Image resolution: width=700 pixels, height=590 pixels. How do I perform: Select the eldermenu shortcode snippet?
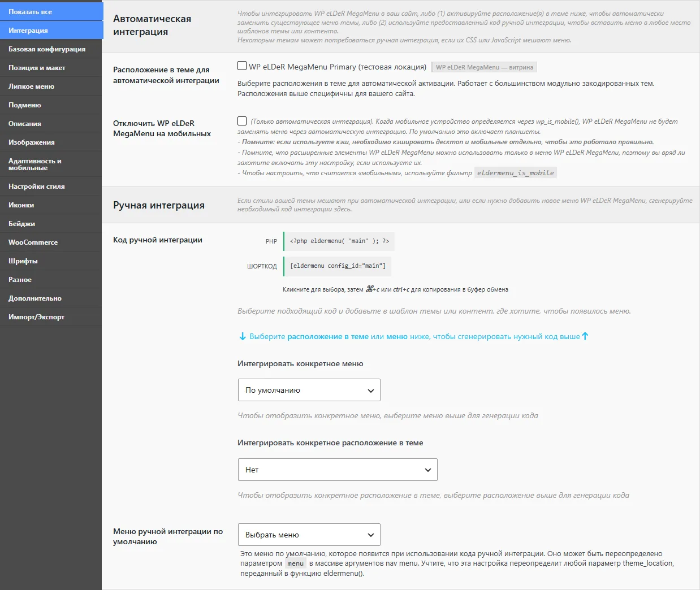point(338,266)
